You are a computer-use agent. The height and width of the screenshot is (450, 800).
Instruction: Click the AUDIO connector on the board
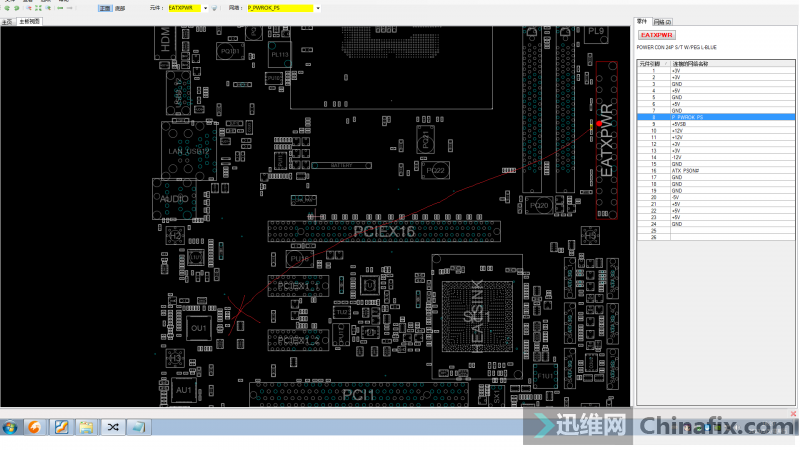(174, 199)
